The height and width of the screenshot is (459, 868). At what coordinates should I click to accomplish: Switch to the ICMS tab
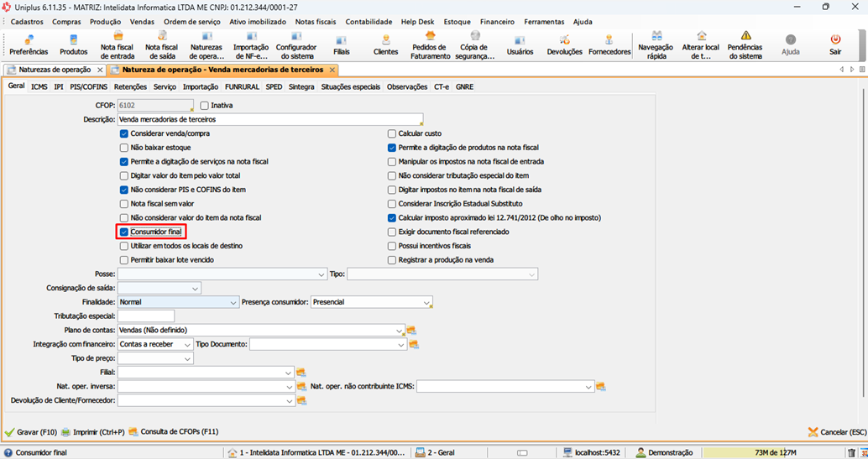point(39,87)
